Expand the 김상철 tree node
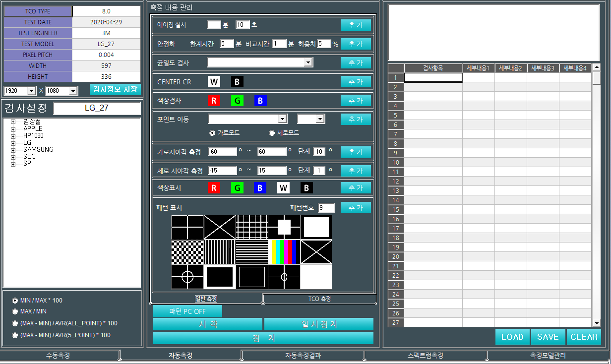The height and width of the screenshot is (364, 611). point(13,122)
